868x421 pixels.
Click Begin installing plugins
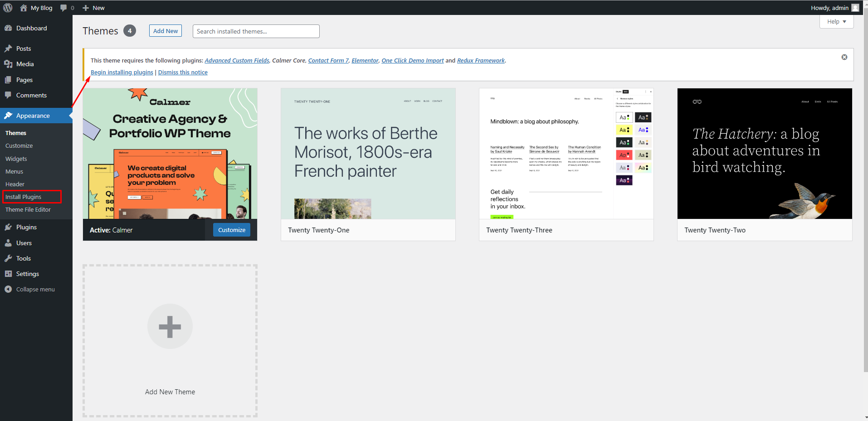pos(122,72)
